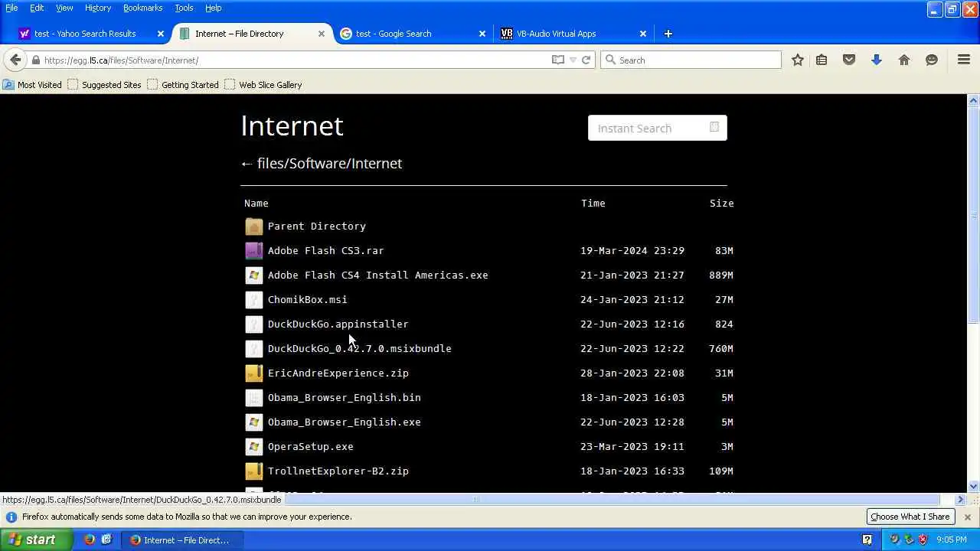
Task: Sort the listing by Time column
Action: click(x=593, y=203)
